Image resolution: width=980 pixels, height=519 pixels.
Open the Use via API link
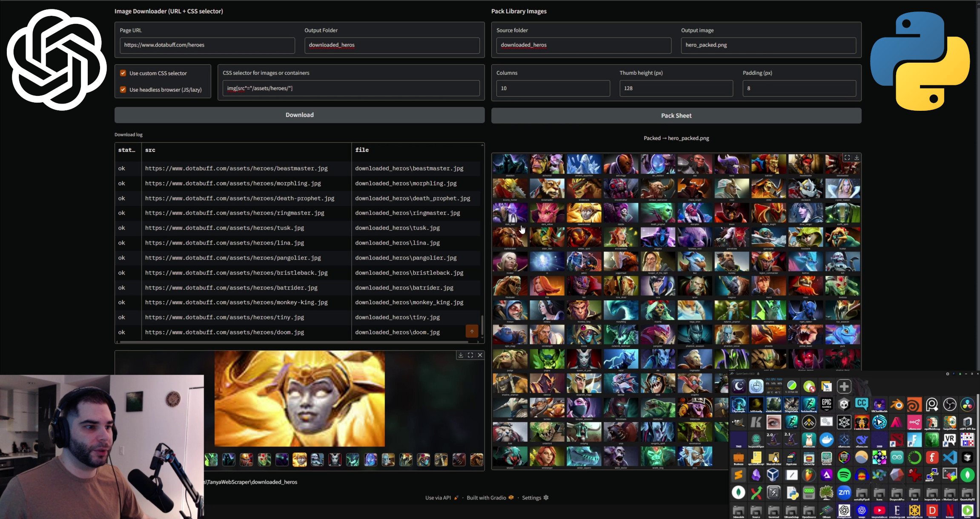(x=442, y=498)
